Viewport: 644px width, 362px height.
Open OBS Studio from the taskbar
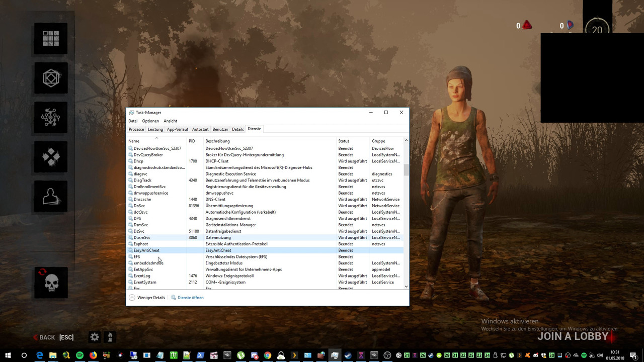pyautogui.click(x=387, y=355)
